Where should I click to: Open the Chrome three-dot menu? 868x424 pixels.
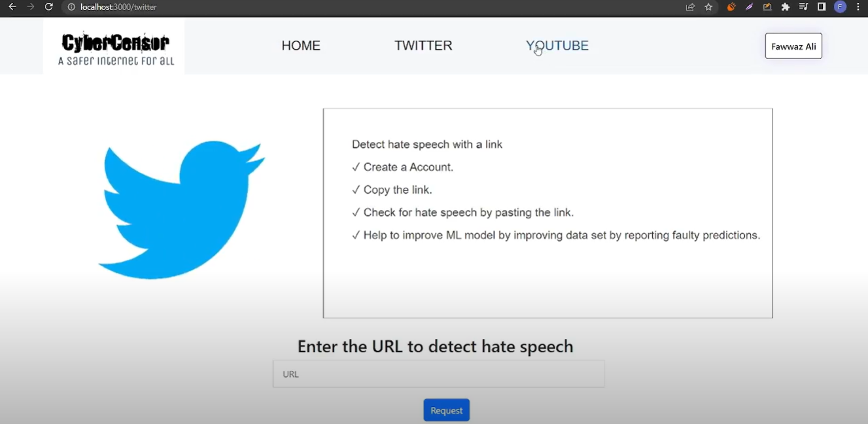(858, 7)
